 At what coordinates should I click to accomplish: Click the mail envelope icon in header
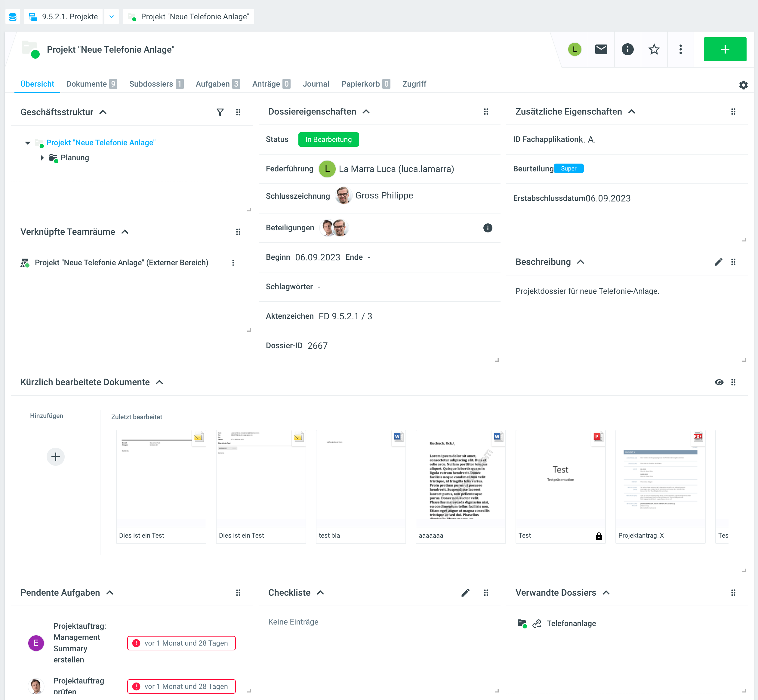[601, 49]
